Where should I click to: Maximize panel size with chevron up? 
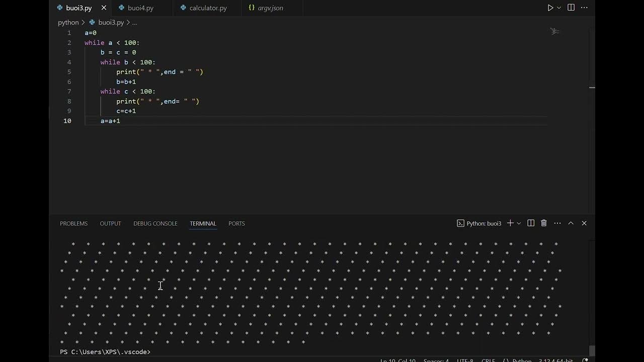point(571,223)
